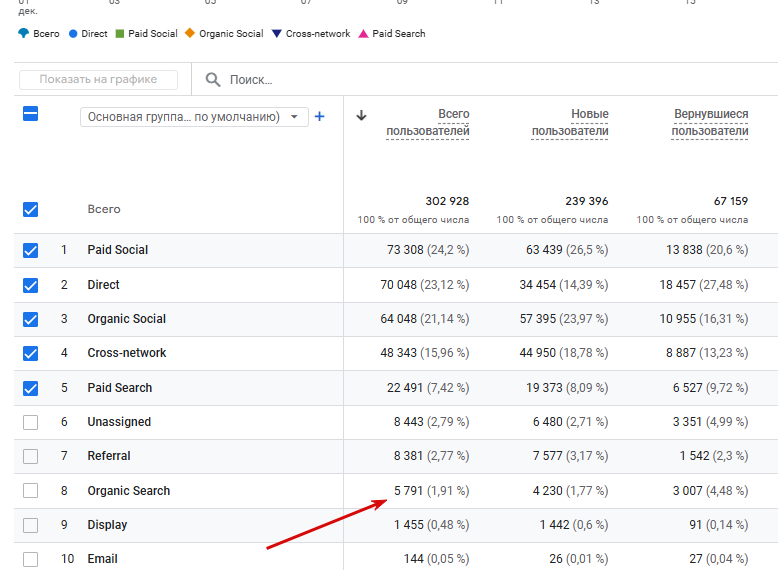Click the Unassigned channel name
The image size is (778, 570).
(x=119, y=422)
